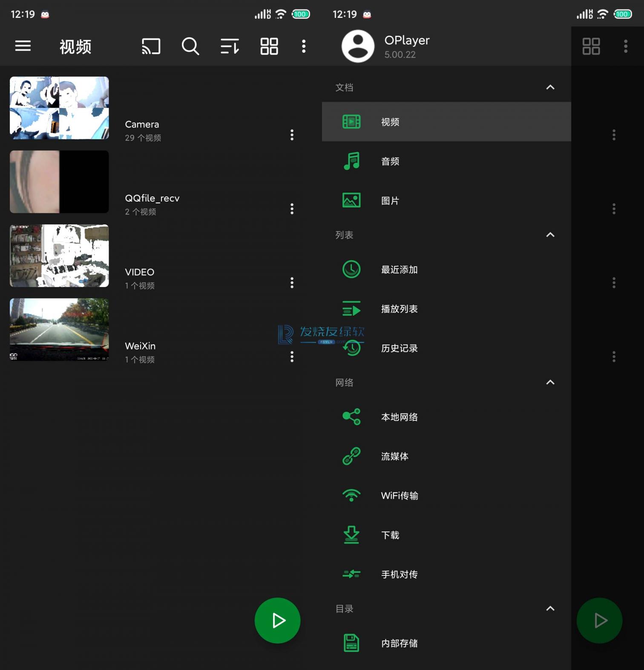Open options for VIDEO folder

click(292, 283)
